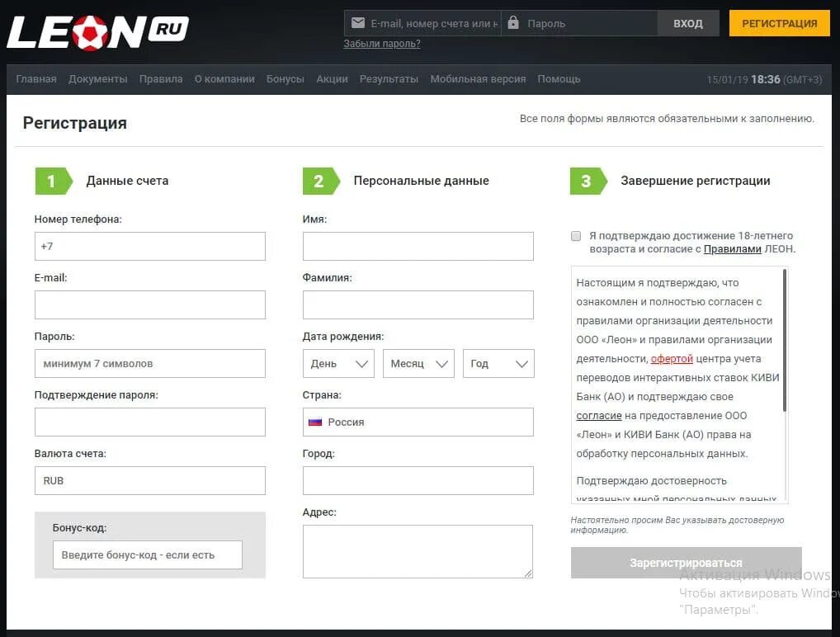Focus the registration E-mail field
Screen dimensions: 840x637
click(x=150, y=304)
